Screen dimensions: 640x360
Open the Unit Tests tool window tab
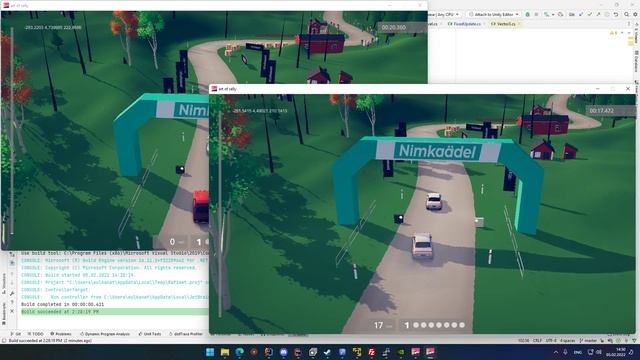point(150,334)
